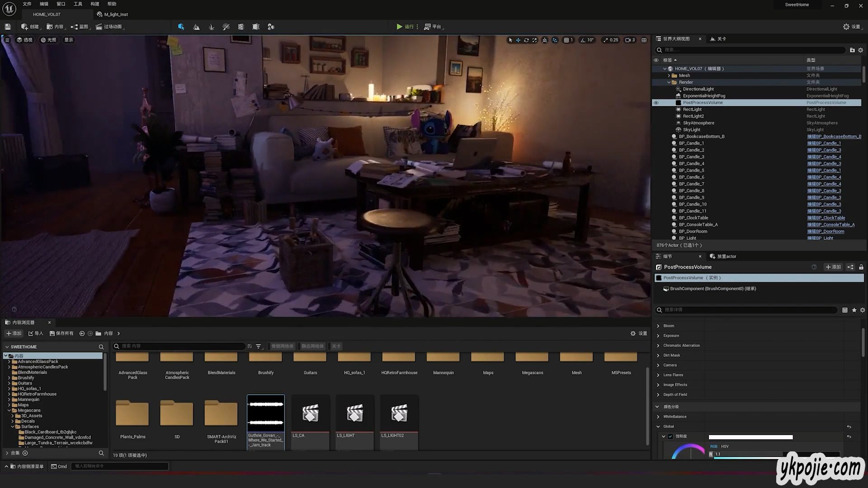The image size is (868, 488).
Task: Select the rotate transform gizmo
Action: click(x=526, y=40)
